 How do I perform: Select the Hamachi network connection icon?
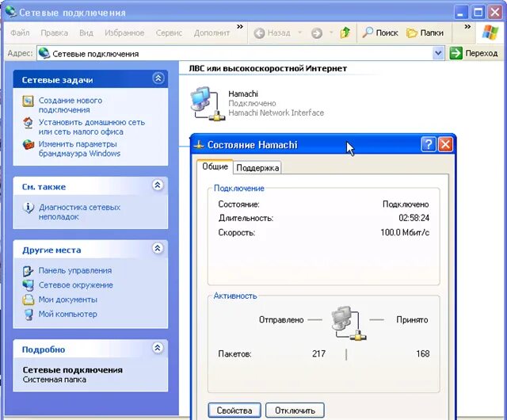point(207,104)
